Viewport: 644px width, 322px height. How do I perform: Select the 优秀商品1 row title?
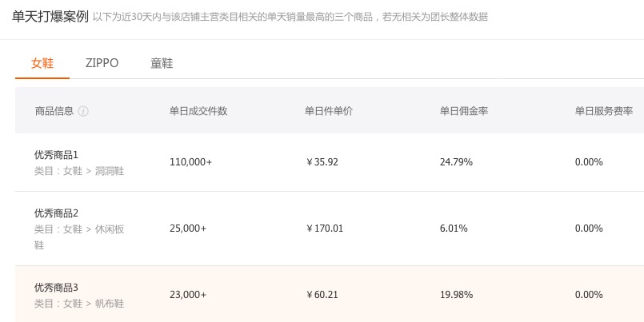tap(56, 155)
